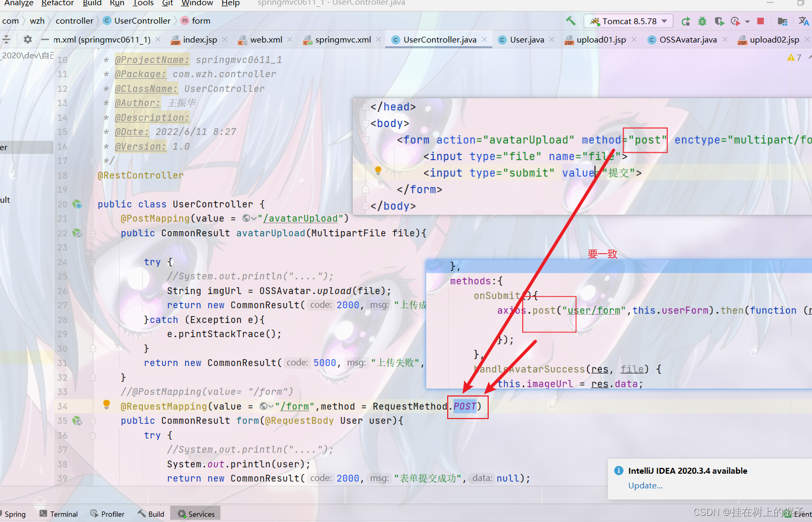This screenshot has height=522, width=812.
Task: Open the Build menu
Action: point(92,3)
